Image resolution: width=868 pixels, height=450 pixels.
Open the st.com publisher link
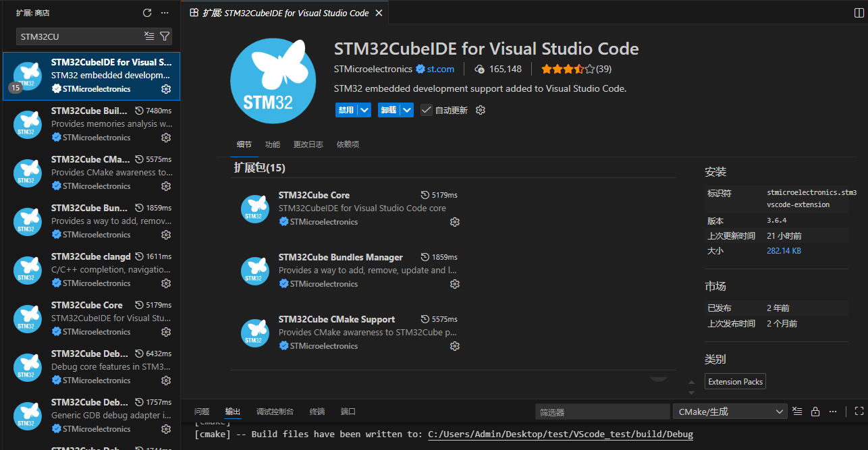441,69
